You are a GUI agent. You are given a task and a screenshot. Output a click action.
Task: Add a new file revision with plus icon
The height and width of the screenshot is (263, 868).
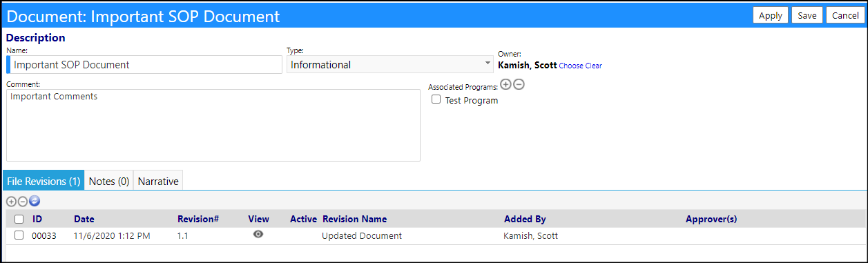[x=11, y=202]
